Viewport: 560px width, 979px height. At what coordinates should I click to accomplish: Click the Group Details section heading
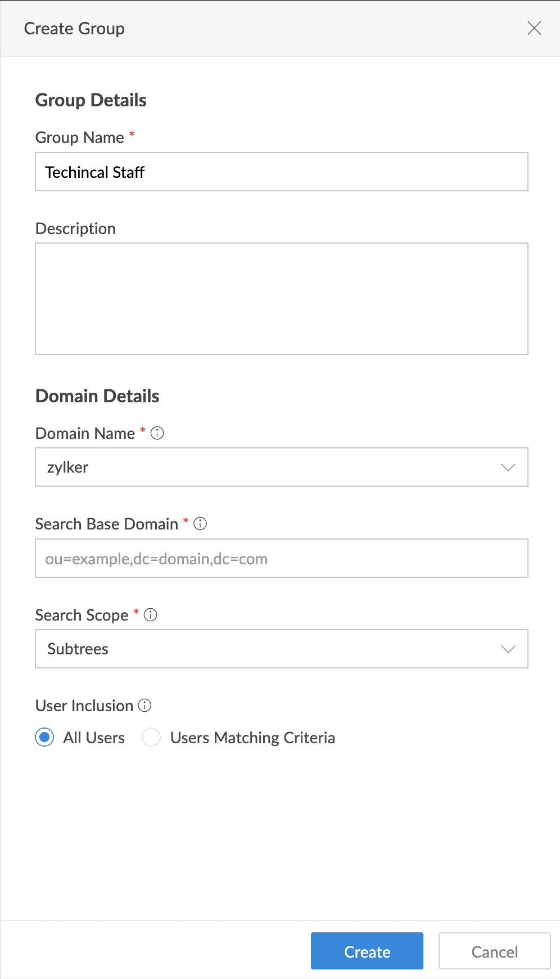[91, 100]
